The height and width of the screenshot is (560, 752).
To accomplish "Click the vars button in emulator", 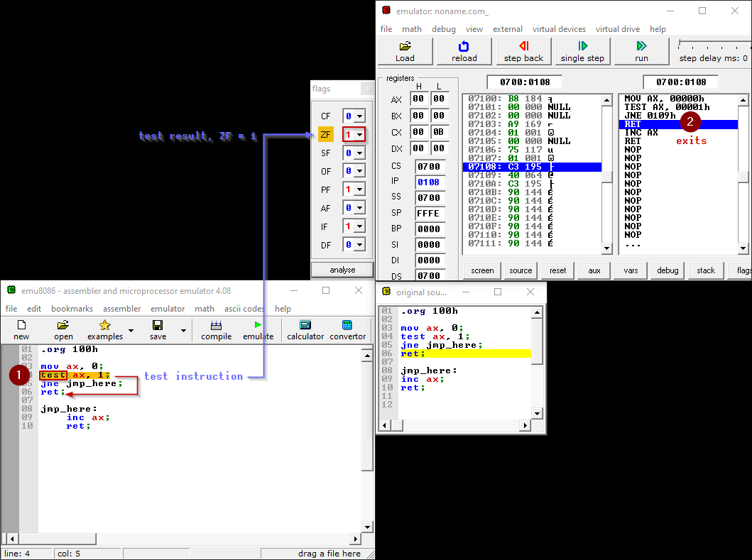I will click(631, 270).
